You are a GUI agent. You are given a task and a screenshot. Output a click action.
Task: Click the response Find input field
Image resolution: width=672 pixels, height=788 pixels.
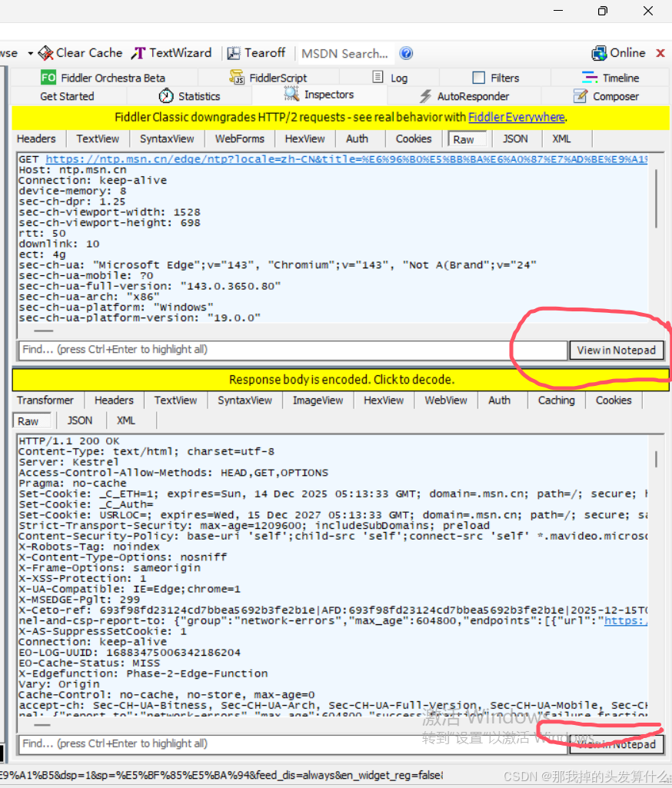(x=292, y=743)
